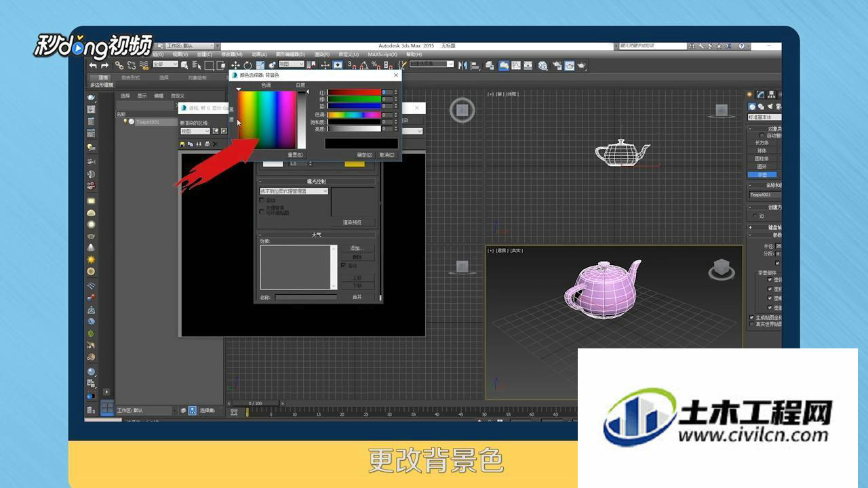The width and height of the screenshot is (868, 488).
Task: Open the Create tab sun icon
Action: 749,94
